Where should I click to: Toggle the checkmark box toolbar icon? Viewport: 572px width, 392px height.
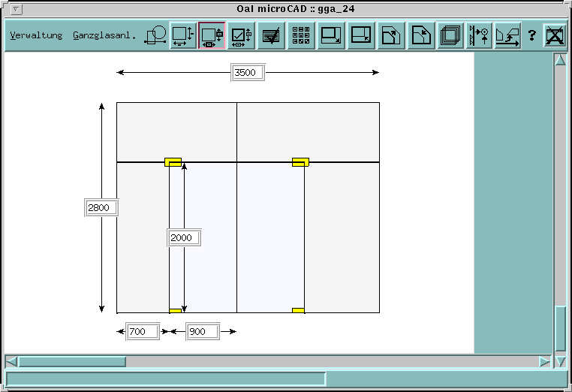pyautogui.click(x=242, y=35)
